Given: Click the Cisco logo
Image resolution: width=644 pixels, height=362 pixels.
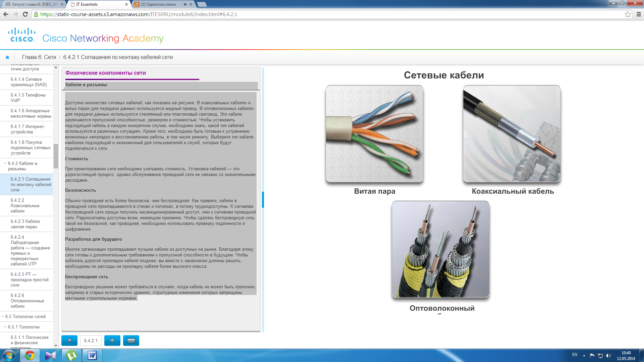Looking at the screenshot, I should pyautogui.click(x=22, y=35).
